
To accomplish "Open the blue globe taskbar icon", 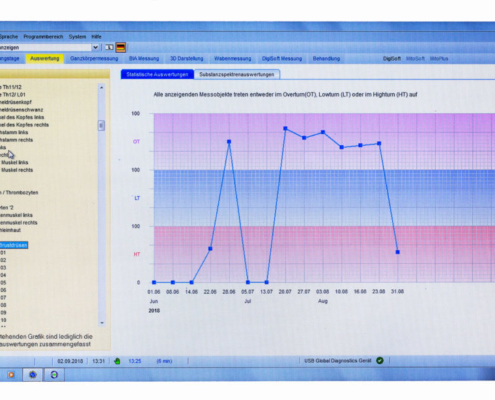I will pyautogui.click(x=32, y=375).
